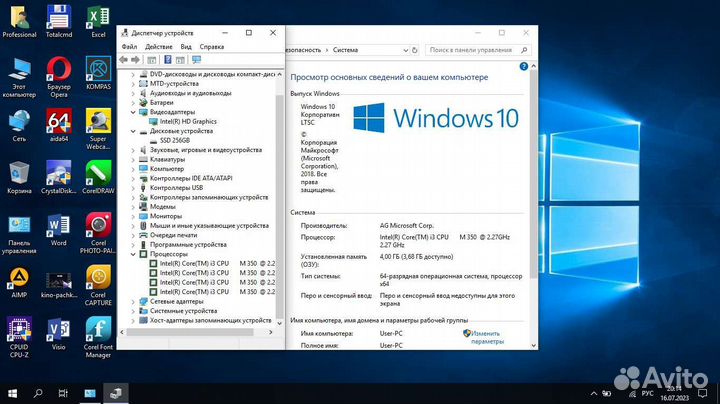Launch CPUID CPU-Z from desktop
720x404 pixels.
coord(19,337)
